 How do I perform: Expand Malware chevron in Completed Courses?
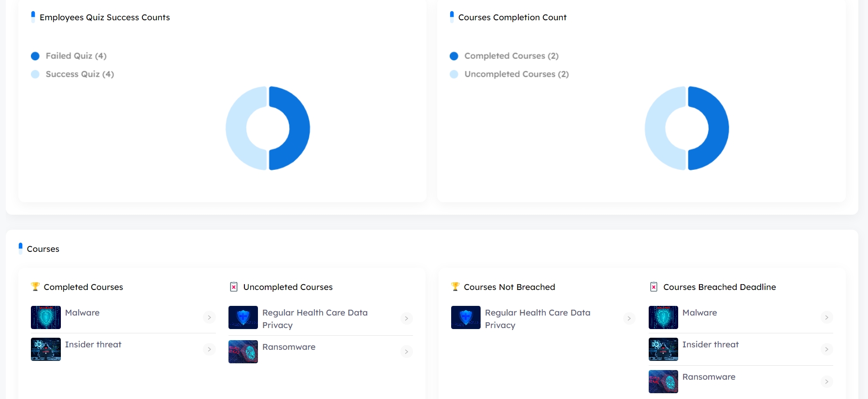pos(209,317)
